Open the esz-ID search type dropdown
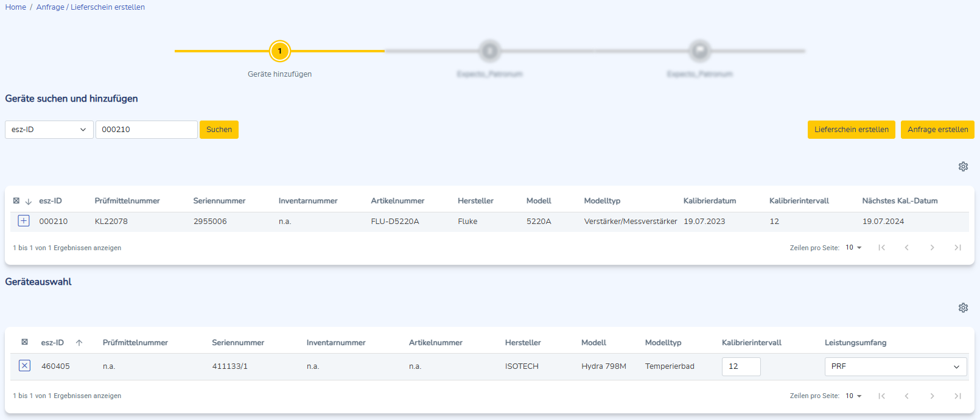Image resolution: width=980 pixels, height=420 pixels. (x=49, y=130)
